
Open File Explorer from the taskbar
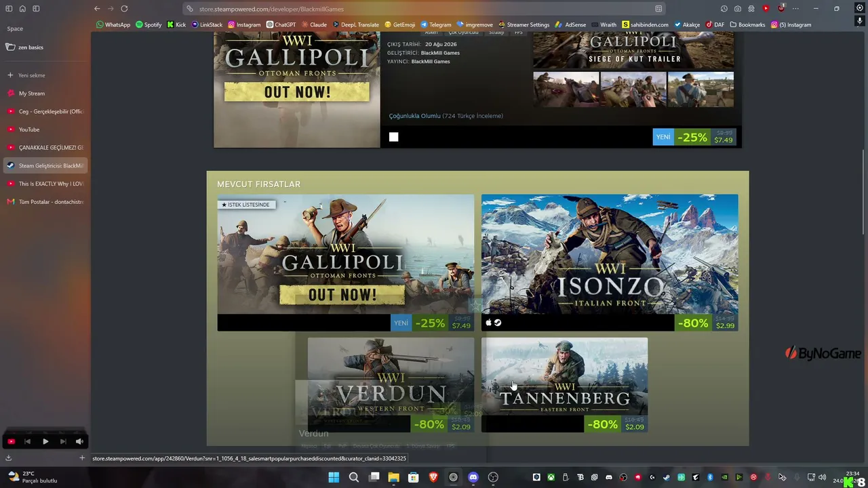(393, 477)
